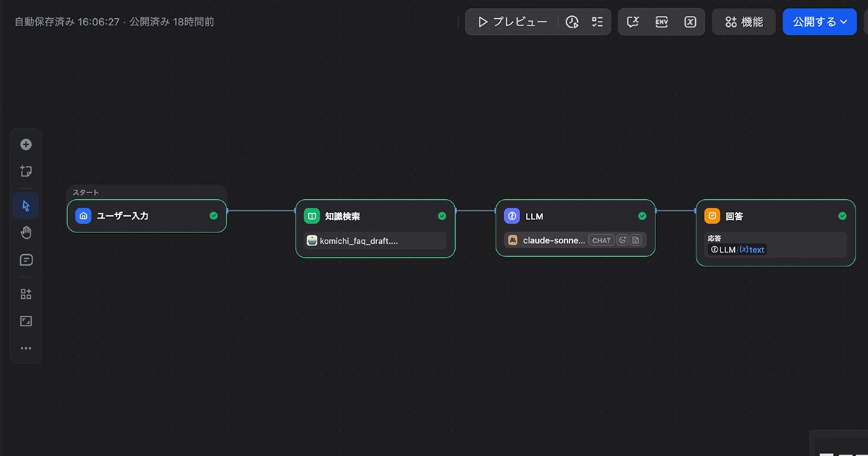The image size is (868, 456).
Task: Click the output handle of 知識検索 node
Action: (x=456, y=211)
